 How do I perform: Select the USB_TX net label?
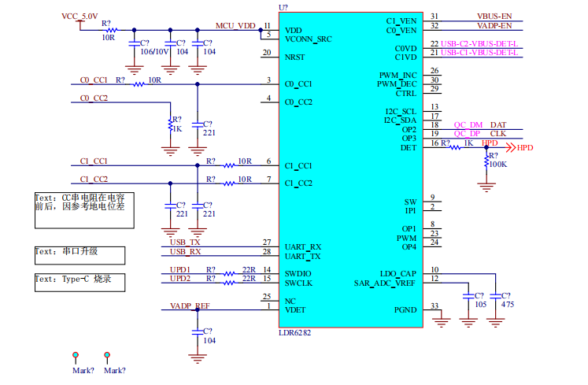coord(185,242)
